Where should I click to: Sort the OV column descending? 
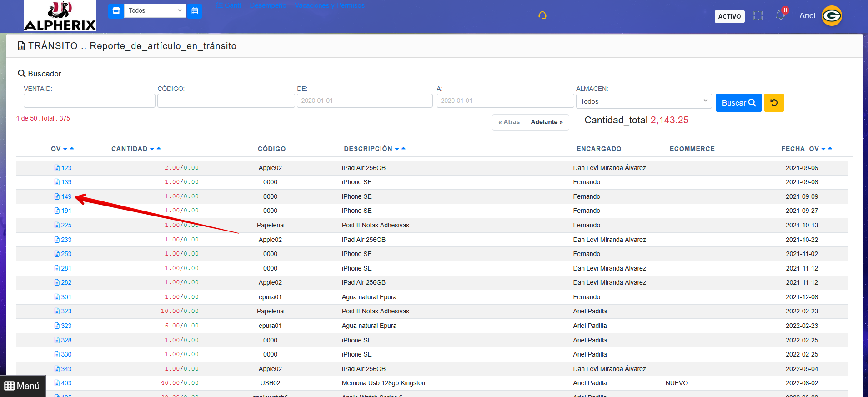click(65, 149)
